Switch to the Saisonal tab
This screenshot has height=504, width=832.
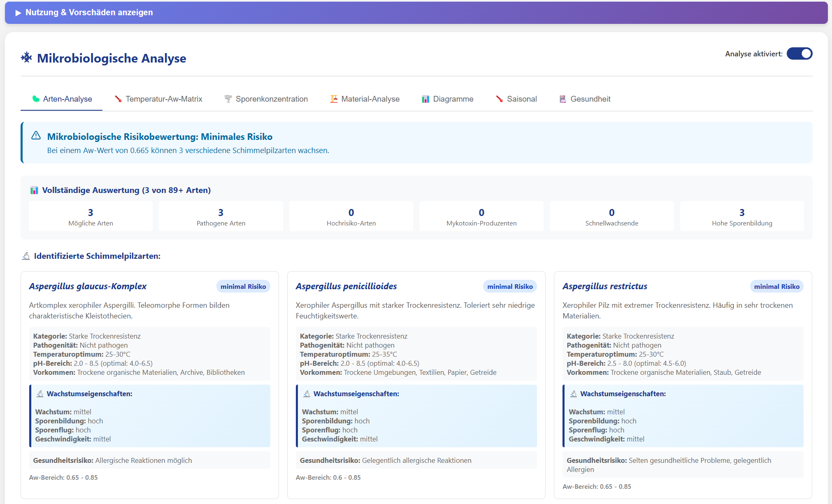(521, 99)
